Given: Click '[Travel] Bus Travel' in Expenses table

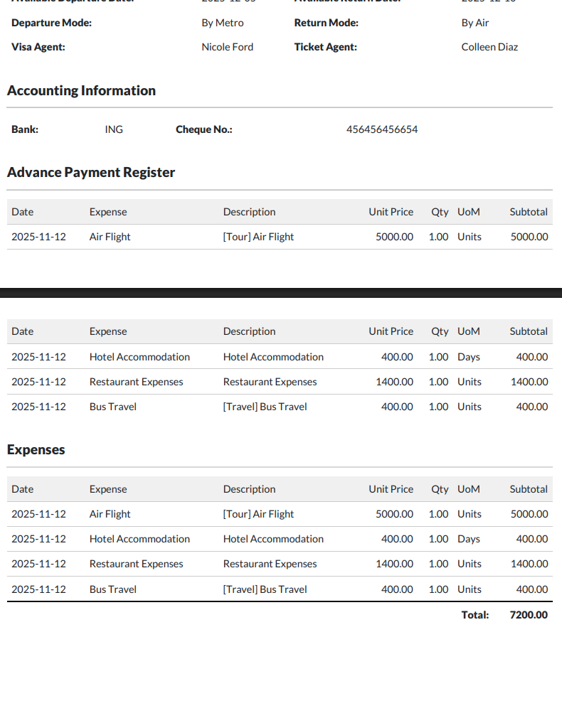Looking at the screenshot, I should [265, 589].
